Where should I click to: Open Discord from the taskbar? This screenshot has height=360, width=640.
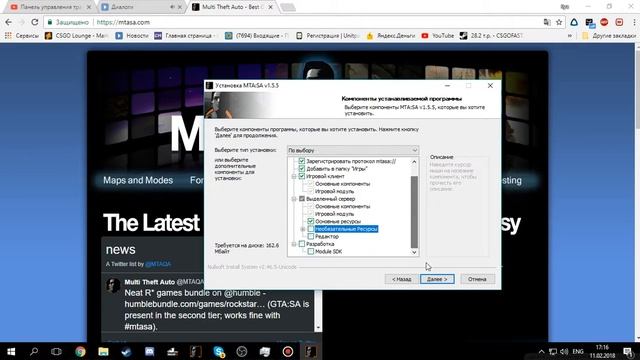[x=149, y=351]
